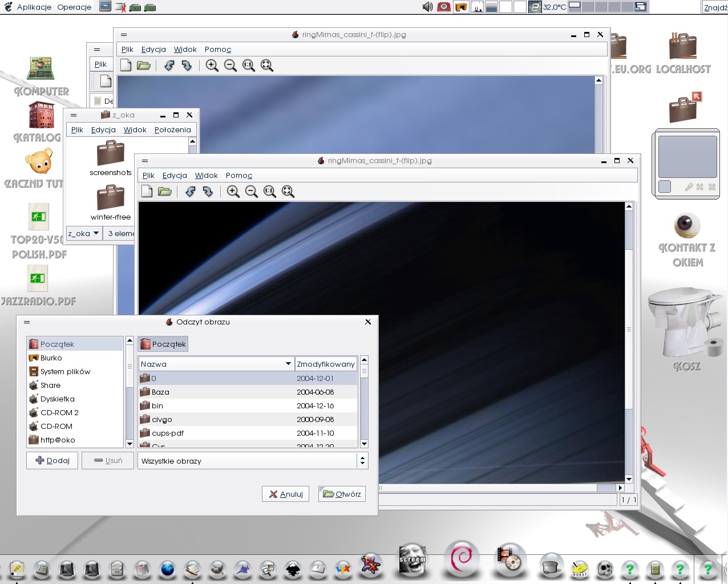Screen dimensions: 728x584
Task: Open Położenia menu in z_oka window
Action: [x=172, y=130]
